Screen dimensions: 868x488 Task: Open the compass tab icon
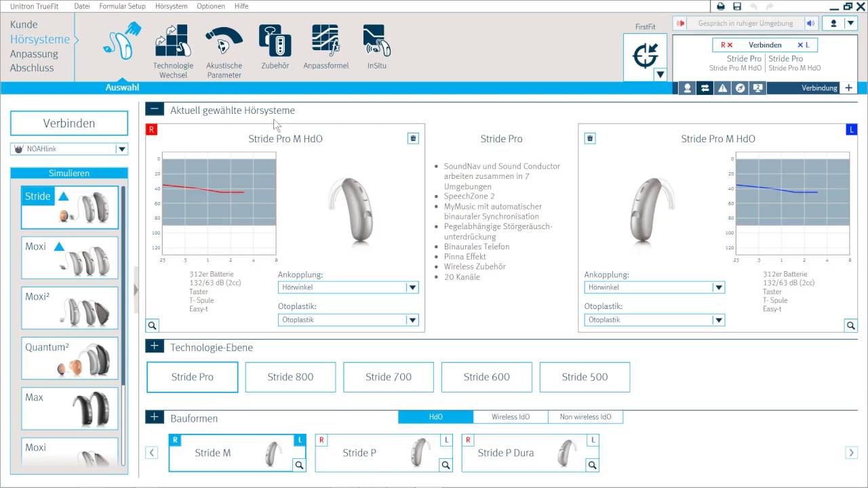740,88
